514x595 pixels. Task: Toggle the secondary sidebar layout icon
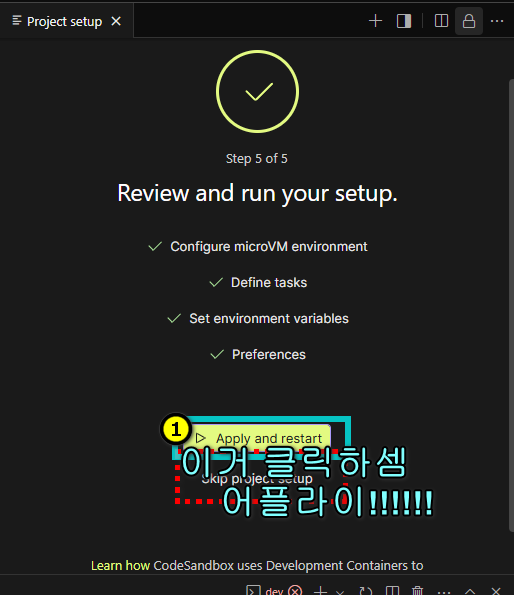[404, 21]
